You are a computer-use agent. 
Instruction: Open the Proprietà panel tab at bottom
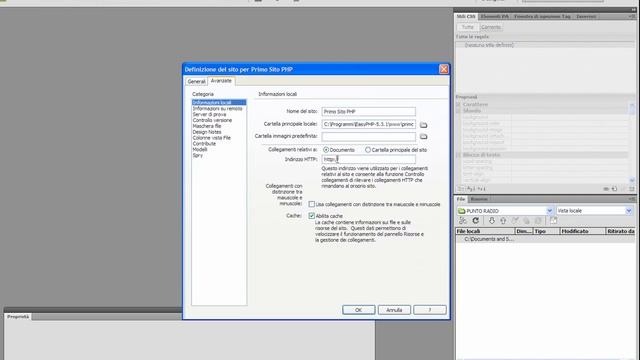pos(18,317)
